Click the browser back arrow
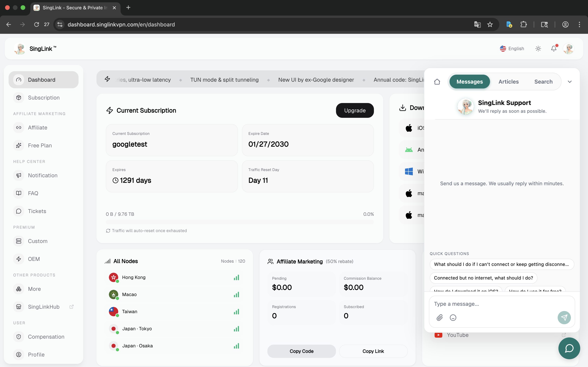Screen dimensions: 588x367 click(9, 24)
